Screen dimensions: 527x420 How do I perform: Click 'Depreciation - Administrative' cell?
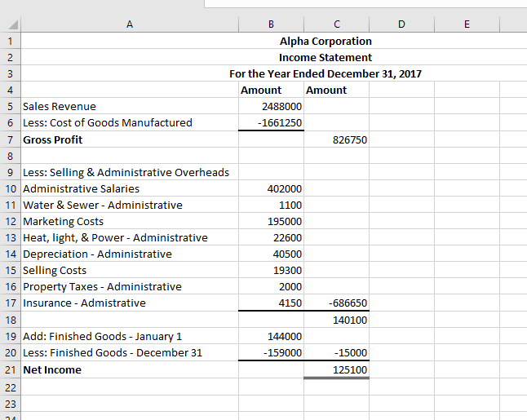tap(130, 254)
